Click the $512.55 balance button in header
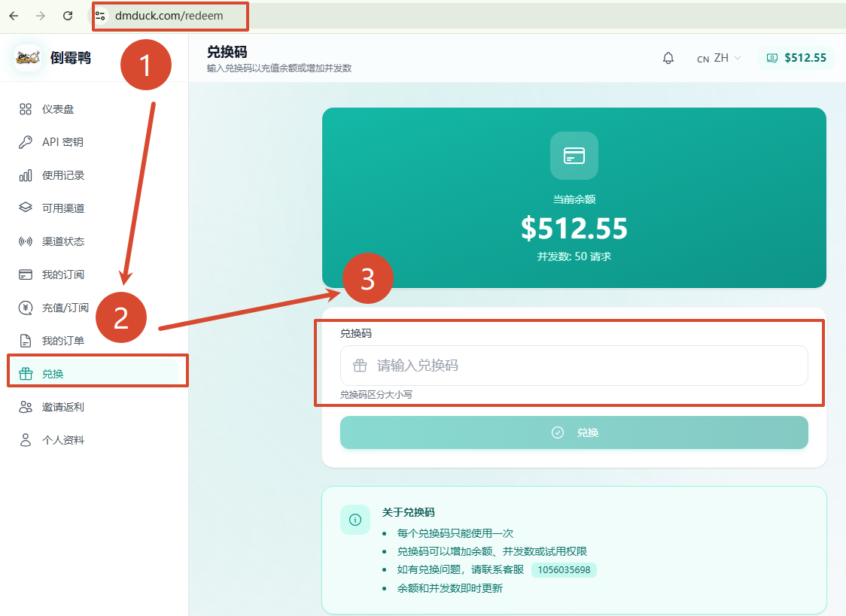 (796, 58)
